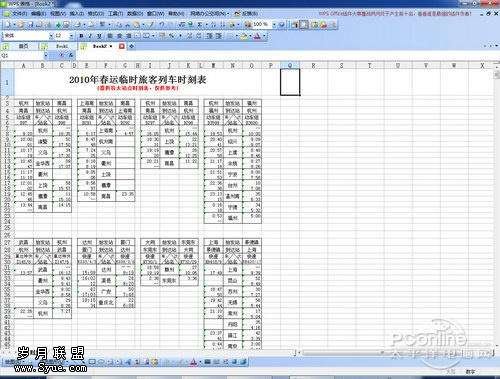Click the 台州 station cell

pyautogui.click(x=233, y=185)
